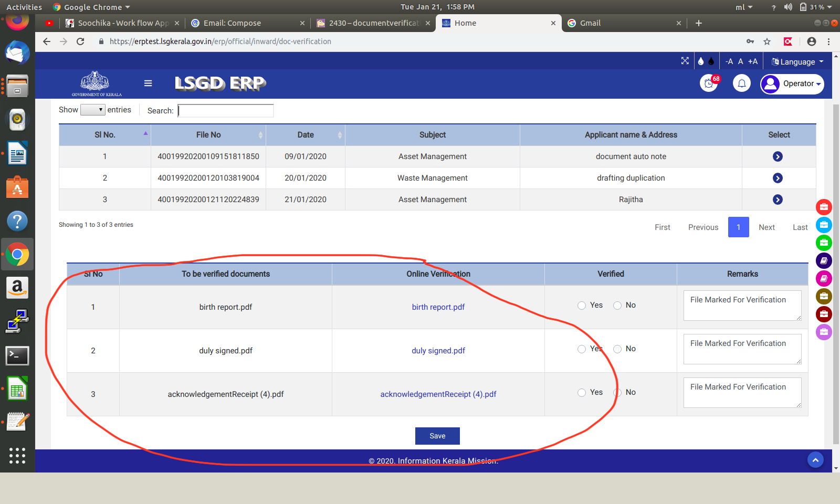Open the Show entries dropdown
The image size is (840, 504).
pyautogui.click(x=93, y=110)
